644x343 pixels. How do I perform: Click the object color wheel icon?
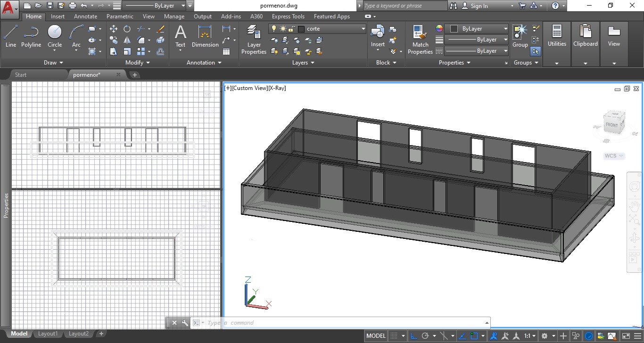[x=439, y=29]
